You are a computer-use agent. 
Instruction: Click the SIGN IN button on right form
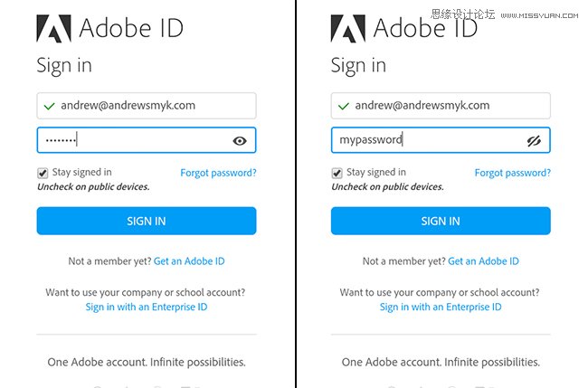[441, 221]
